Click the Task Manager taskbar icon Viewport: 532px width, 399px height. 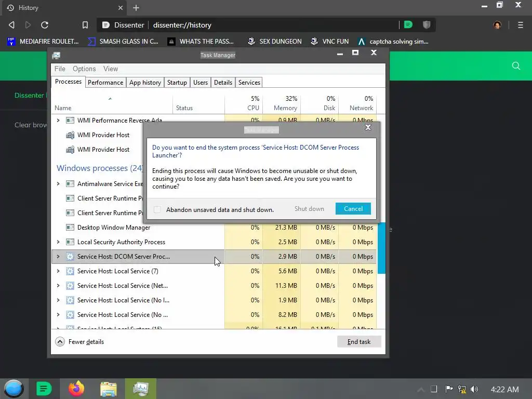(140, 389)
